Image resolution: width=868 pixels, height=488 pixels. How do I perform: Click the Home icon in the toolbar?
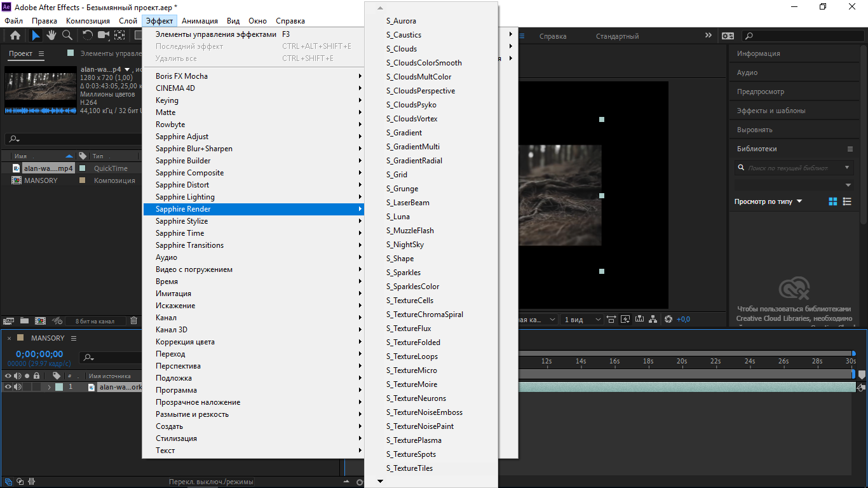(x=15, y=36)
